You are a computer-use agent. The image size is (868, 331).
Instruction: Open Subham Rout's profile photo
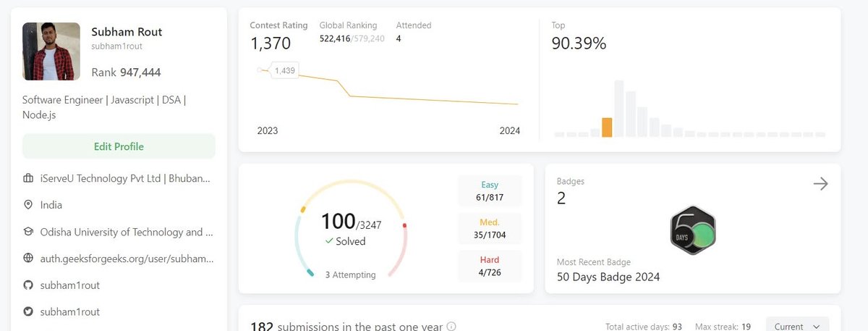(x=51, y=51)
